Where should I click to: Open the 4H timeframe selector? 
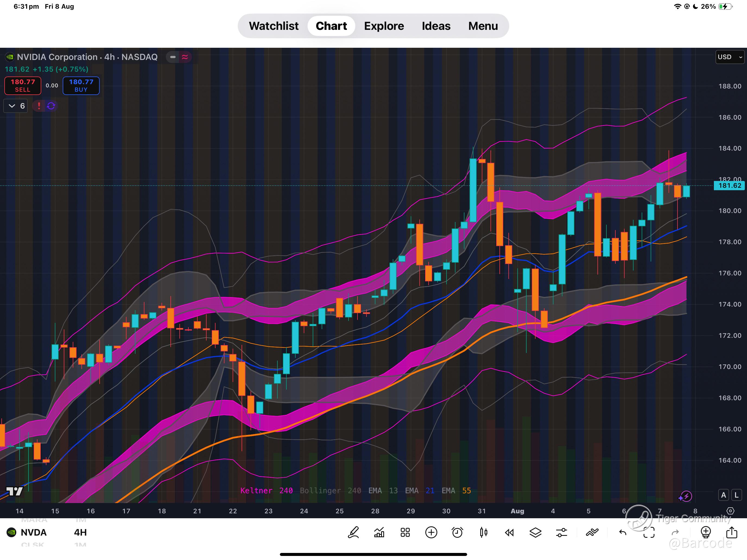coord(80,532)
